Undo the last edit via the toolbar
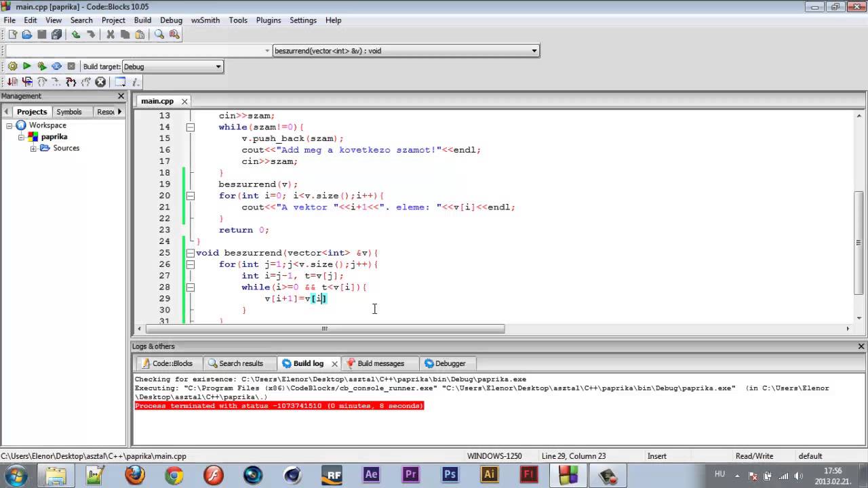This screenshot has width=868, height=488. (76, 35)
